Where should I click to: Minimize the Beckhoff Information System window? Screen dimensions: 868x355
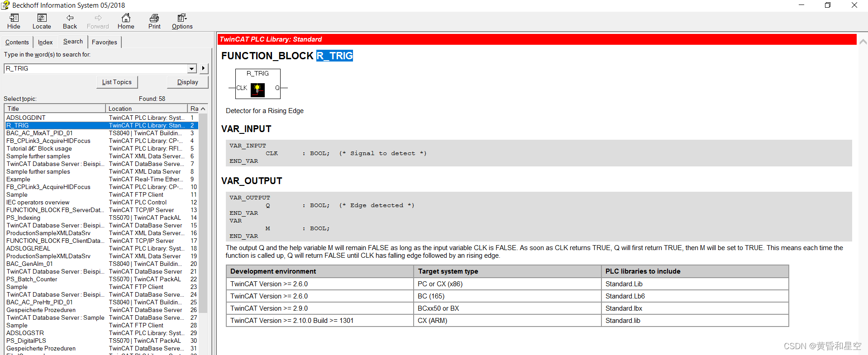click(x=801, y=5)
